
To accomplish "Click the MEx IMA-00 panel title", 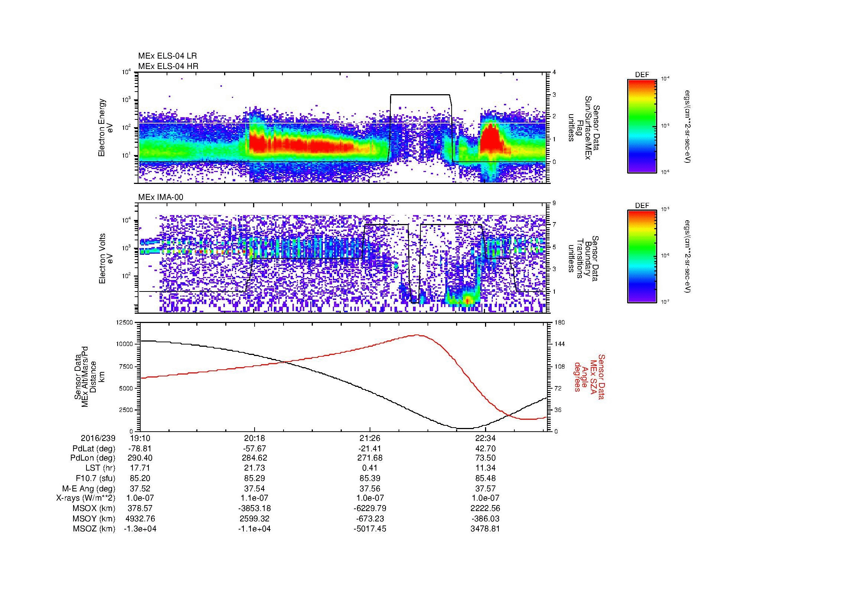I will (x=161, y=197).
